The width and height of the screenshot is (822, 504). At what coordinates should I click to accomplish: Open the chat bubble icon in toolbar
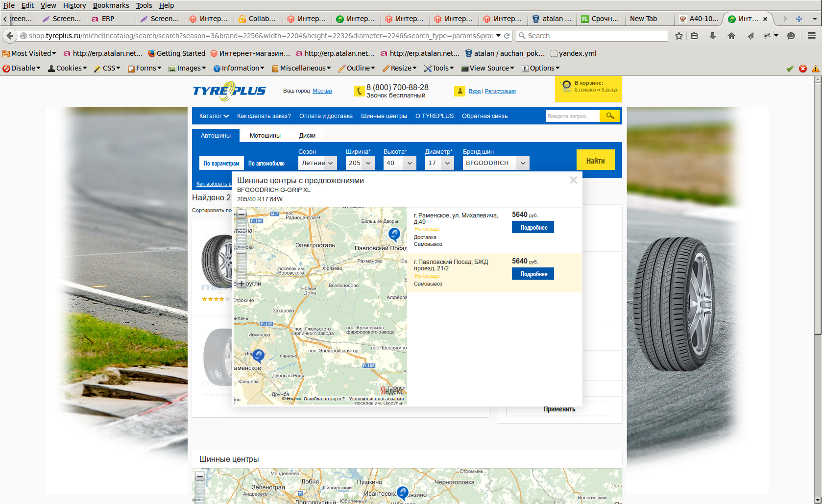point(791,36)
